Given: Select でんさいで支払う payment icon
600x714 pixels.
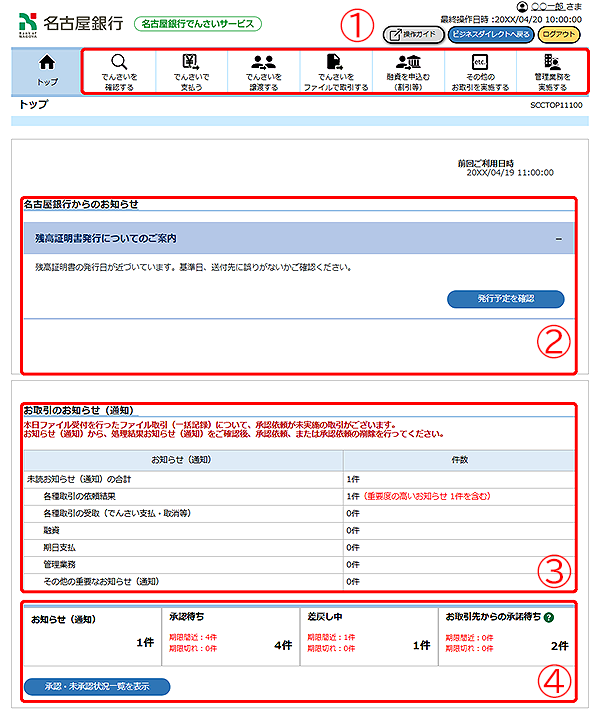Looking at the screenshot, I should (x=190, y=62).
